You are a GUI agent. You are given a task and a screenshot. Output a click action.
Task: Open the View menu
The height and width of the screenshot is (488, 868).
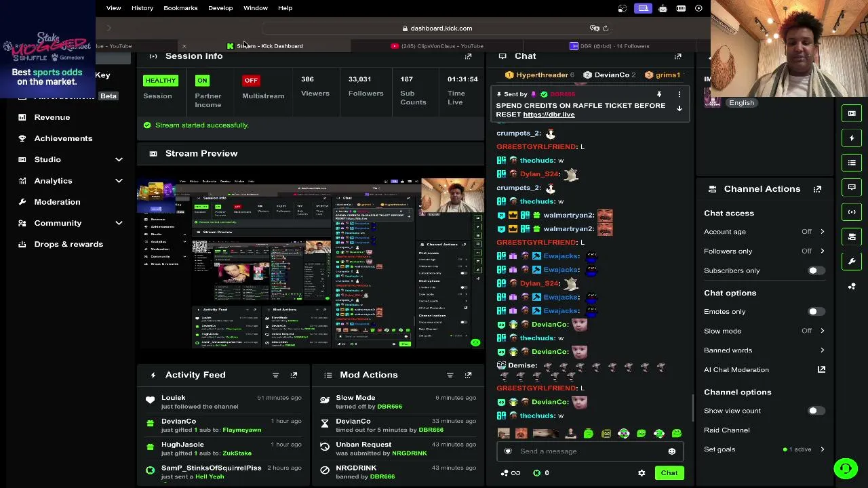point(113,8)
